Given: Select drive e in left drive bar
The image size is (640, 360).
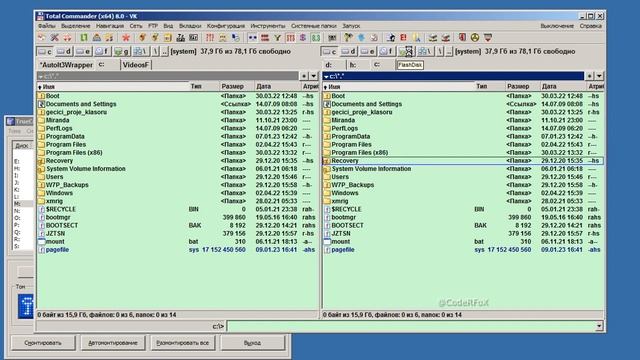Looking at the screenshot, I should [83, 51].
